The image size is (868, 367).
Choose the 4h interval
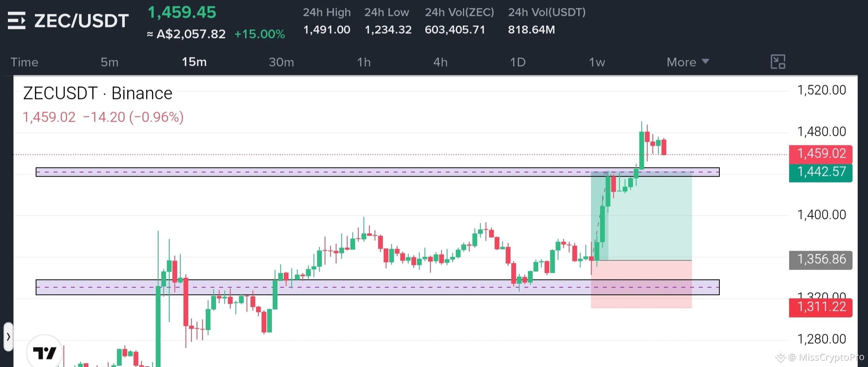tap(440, 62)
